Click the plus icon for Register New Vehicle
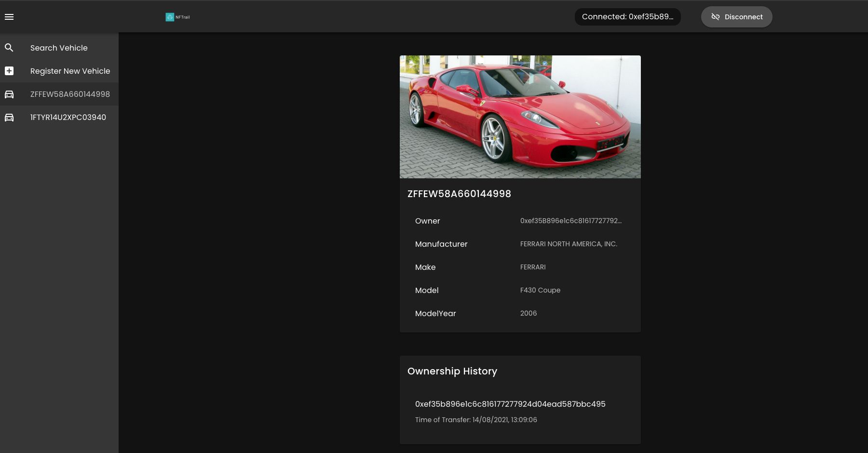Screen dimensions: 868x453 point(9,71)
